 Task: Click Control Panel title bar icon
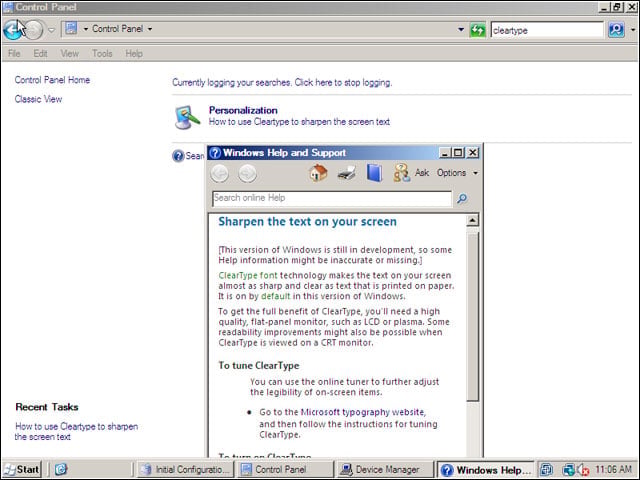click(8, 7)
